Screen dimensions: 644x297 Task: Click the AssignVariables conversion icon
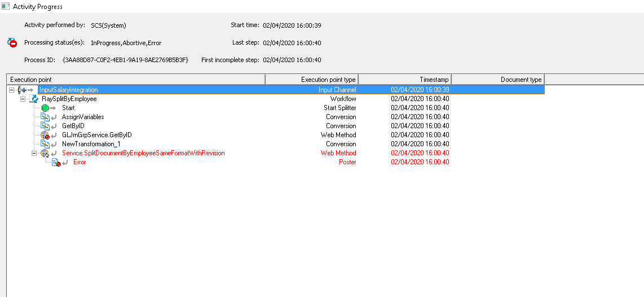pyautogui.click(x=45, y=117)
